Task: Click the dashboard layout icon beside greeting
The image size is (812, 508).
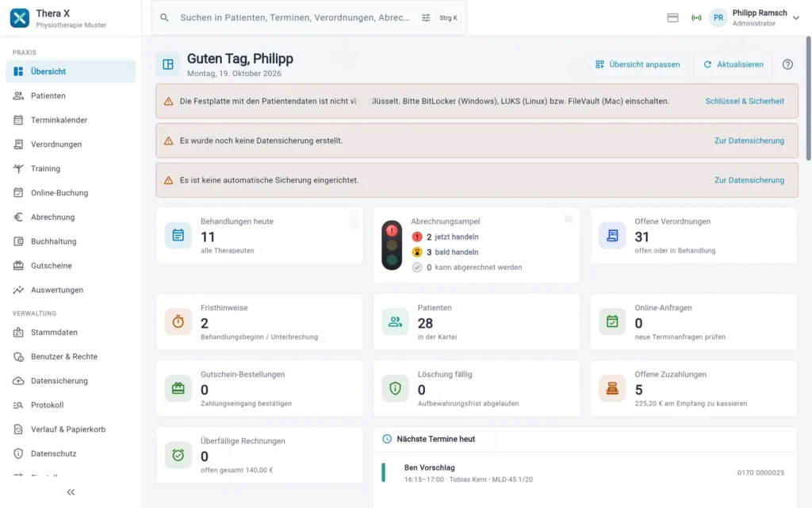Action: (x=168, y=64)
